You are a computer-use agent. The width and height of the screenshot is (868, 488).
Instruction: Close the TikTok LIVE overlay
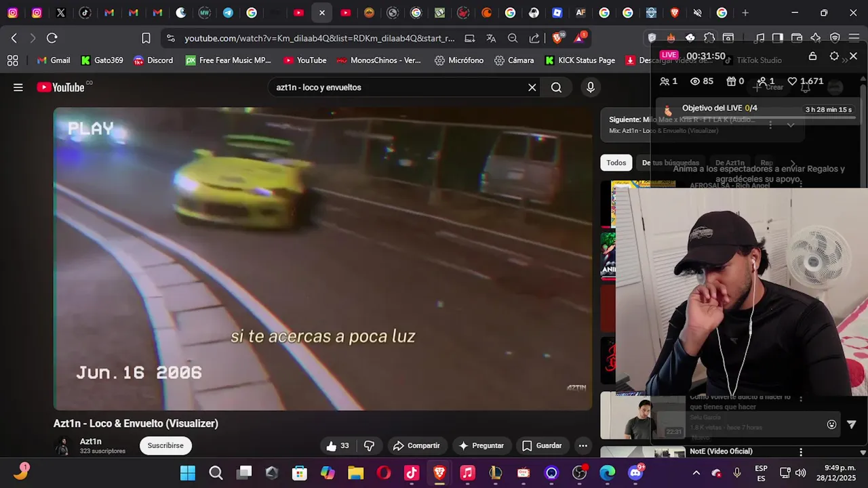(x=853, y=56)
